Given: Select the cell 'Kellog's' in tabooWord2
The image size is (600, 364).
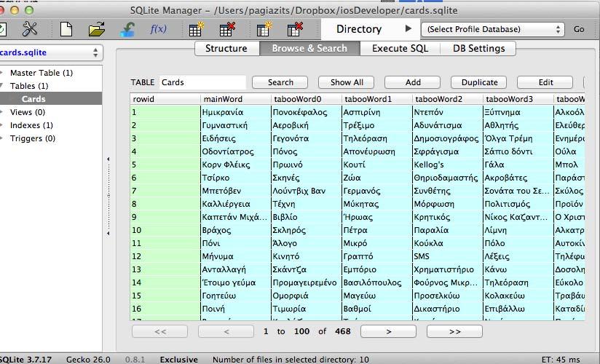Looking at the screenshot, I should point(448,165).
